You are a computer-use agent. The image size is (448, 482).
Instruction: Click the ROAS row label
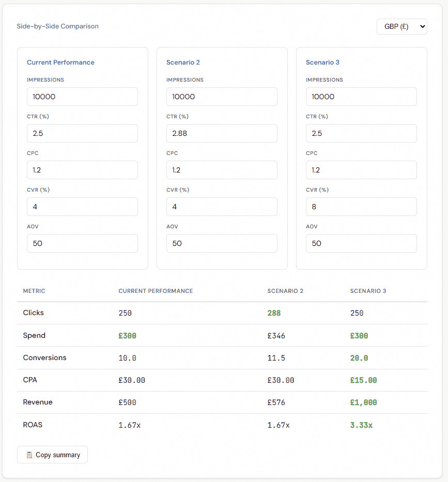[33, 425]
